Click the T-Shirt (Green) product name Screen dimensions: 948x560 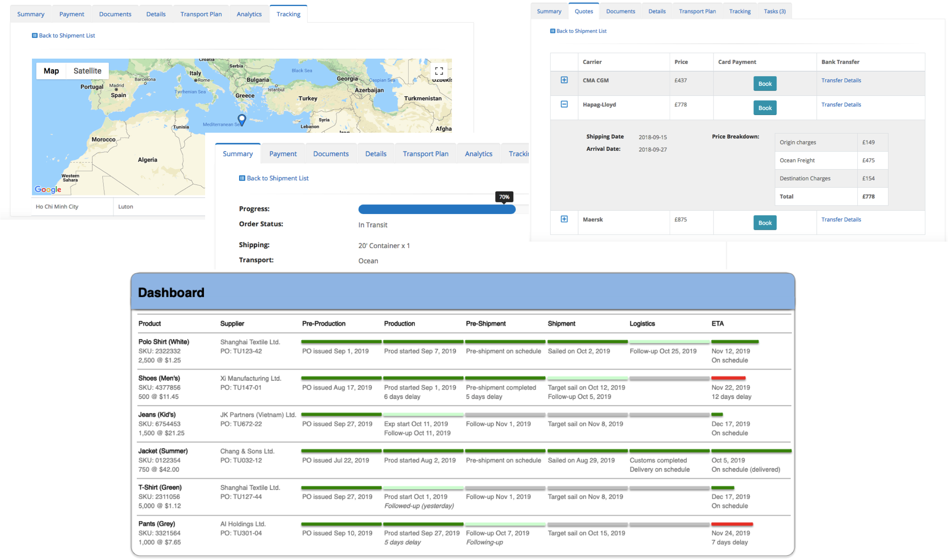point(160,488)
